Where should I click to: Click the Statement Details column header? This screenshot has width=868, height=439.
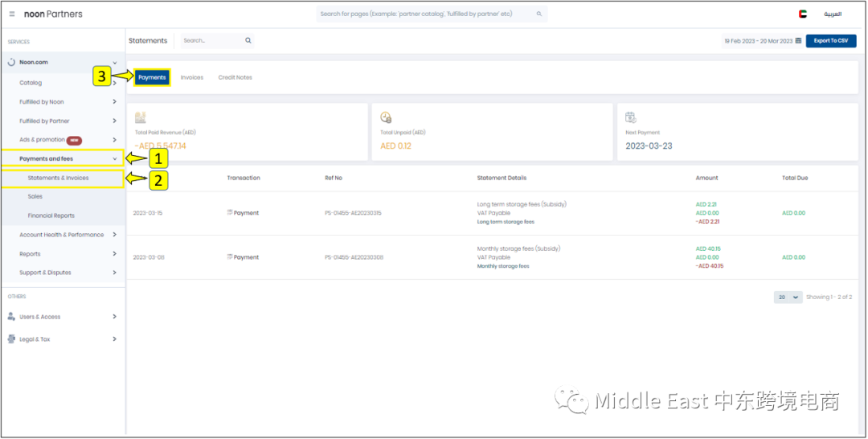[x=502, y=178]
